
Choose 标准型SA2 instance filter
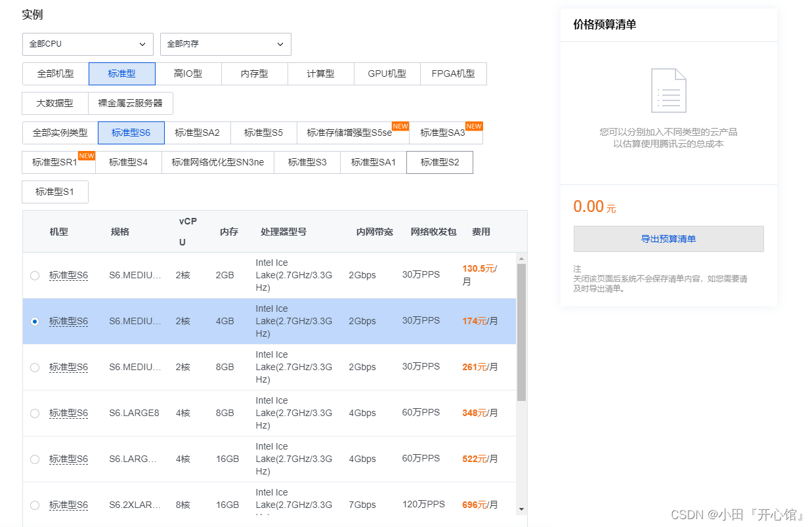198,133
